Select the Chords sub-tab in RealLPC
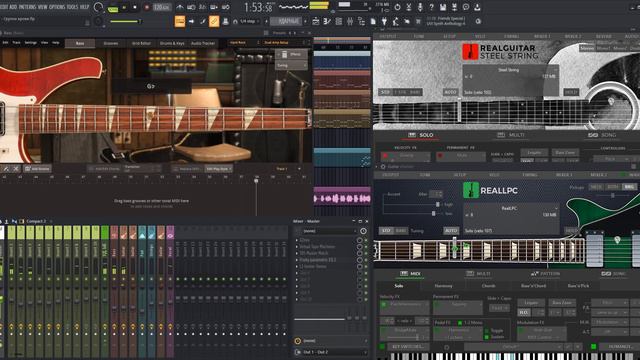Viewport: 640px width, 360px height. (x=489, y=286)
